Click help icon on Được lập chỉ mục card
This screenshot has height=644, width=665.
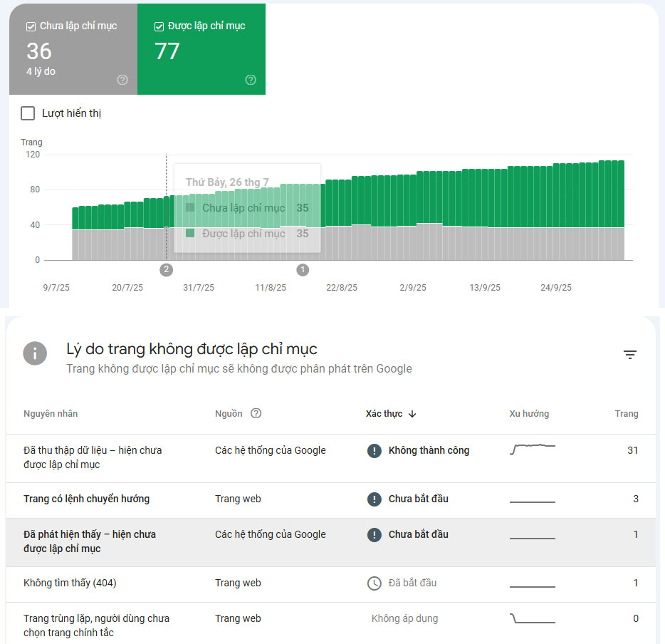tap(251, 80)
